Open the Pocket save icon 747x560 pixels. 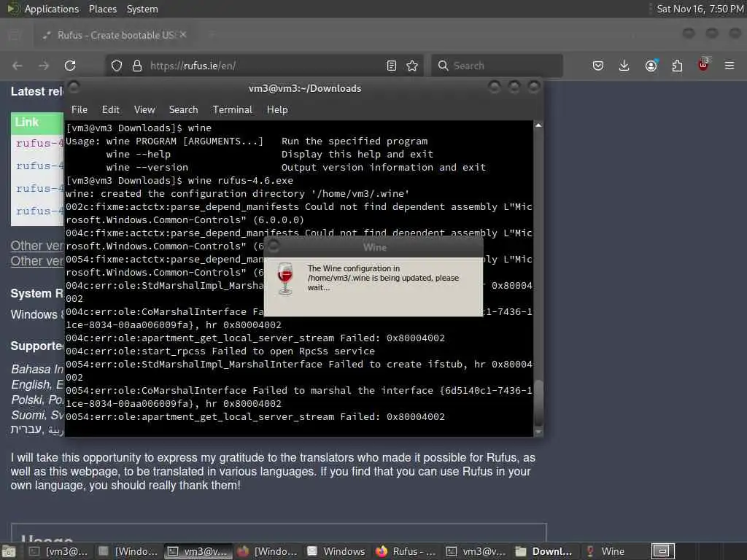598,66
